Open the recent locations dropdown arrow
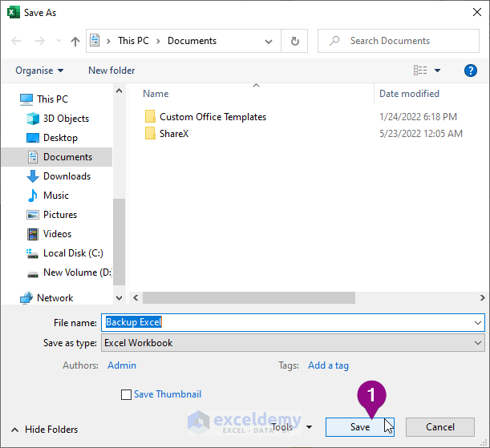This screenshot has width=490, height=448. point(59,41)
